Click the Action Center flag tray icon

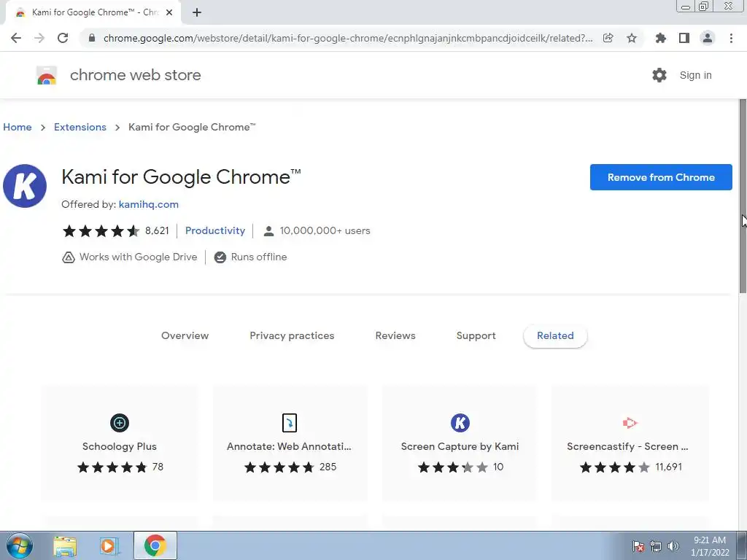[x=638, y=546]
